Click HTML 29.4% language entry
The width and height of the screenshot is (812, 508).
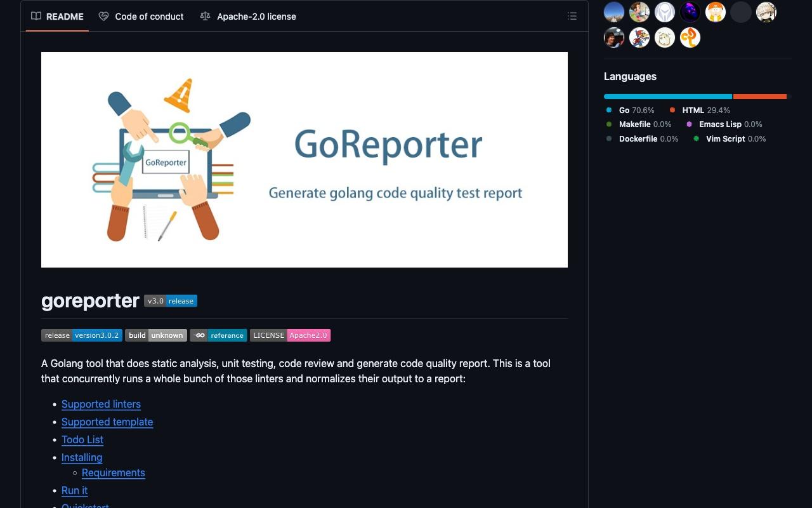pos(700,110)
